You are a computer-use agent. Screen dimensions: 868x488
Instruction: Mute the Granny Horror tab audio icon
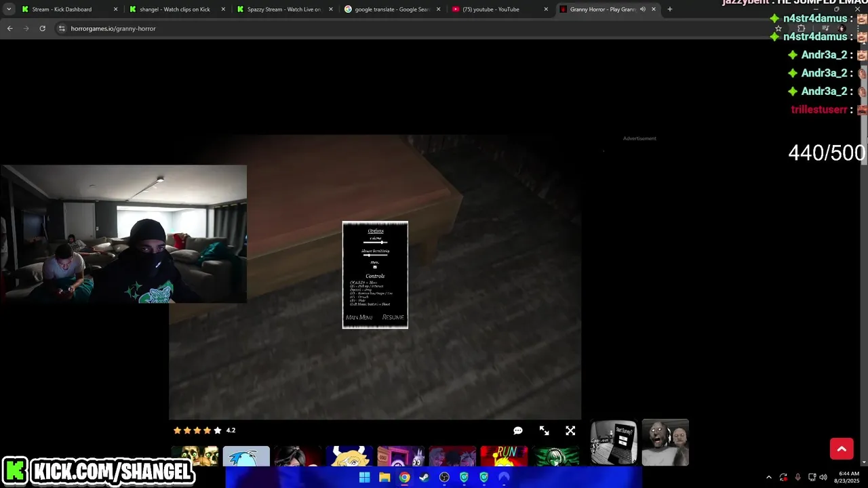point(643,9)
